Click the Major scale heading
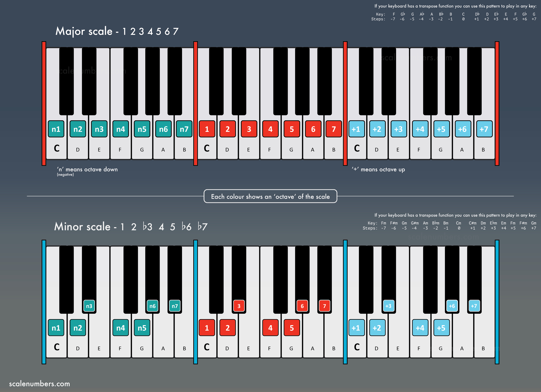The width and height of the screenshot is (541, 392). [117, 32]
